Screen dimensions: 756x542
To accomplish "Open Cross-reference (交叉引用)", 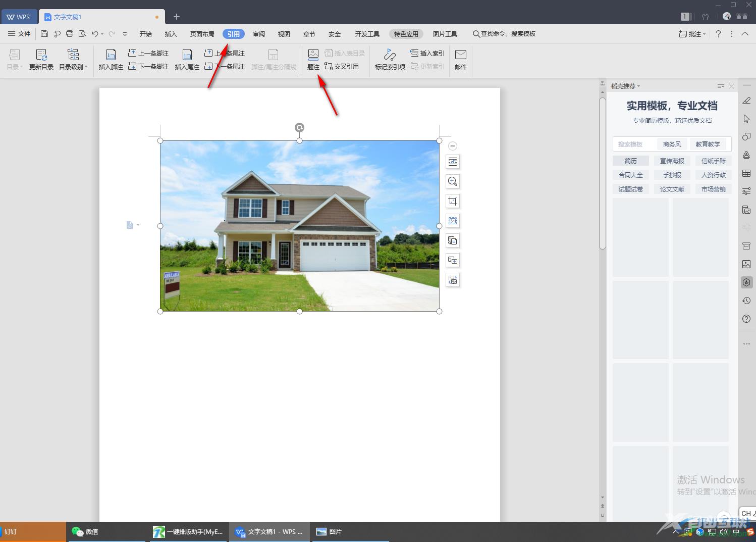I will pos(342,66).
